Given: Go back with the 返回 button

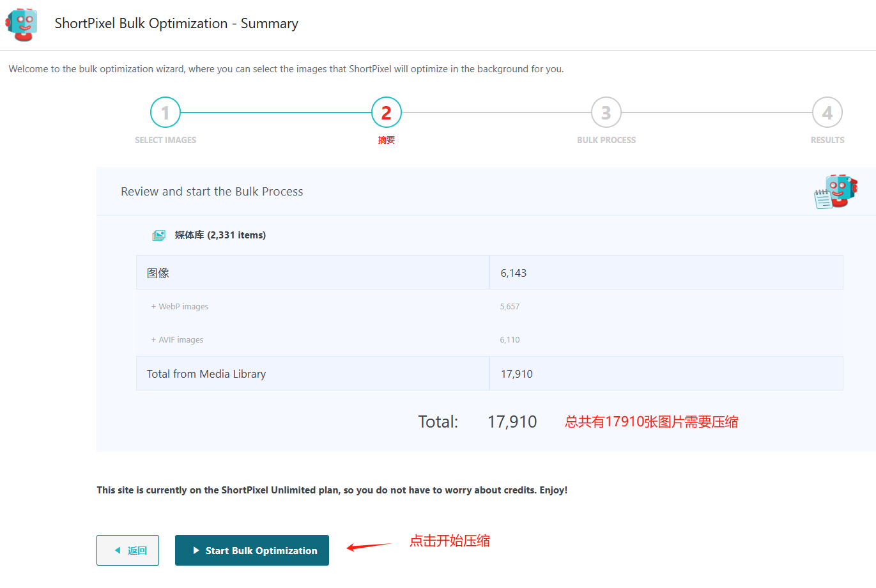Looking at the screenshot, I should coord(128,550).
